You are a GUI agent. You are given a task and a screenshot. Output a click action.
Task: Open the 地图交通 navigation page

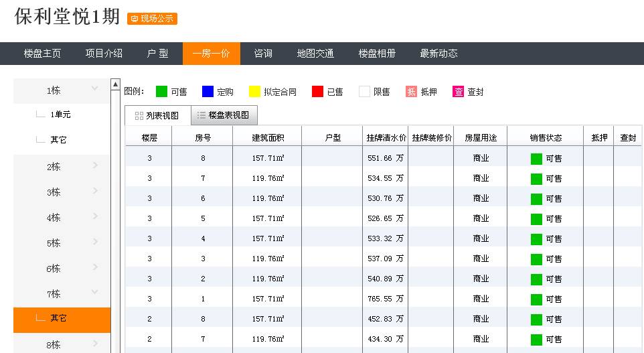(x=315, y=54)
